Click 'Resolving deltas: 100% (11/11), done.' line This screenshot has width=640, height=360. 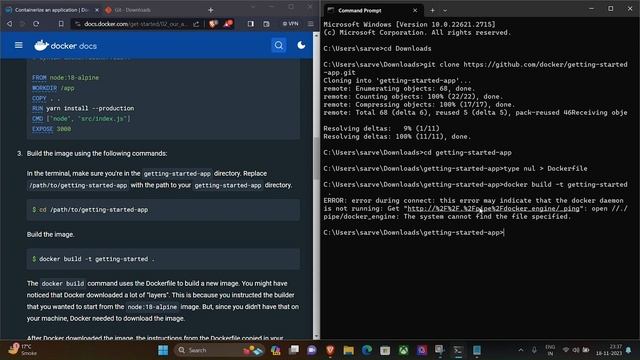397,136
